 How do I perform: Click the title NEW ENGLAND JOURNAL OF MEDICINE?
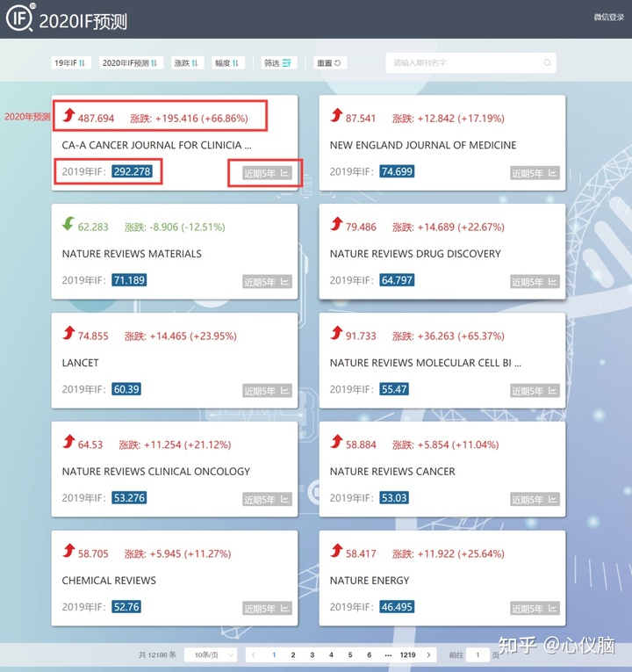coord(423,145)
